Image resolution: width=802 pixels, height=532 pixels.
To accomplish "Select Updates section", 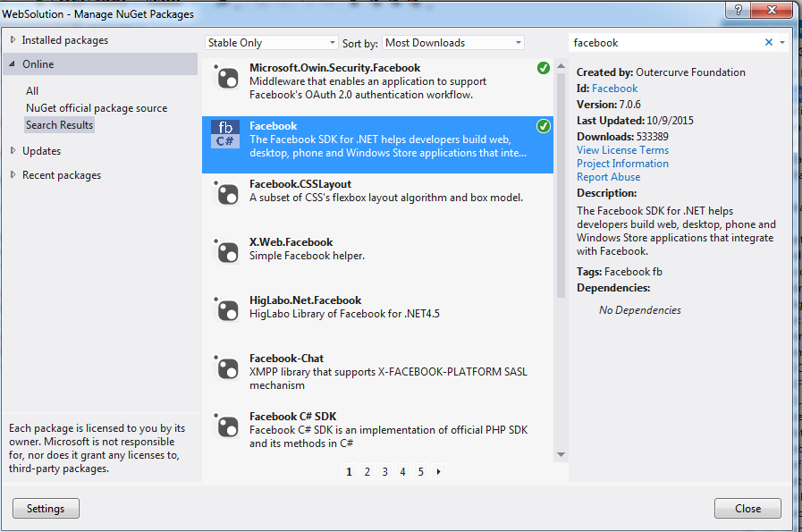I will (41, 151).
